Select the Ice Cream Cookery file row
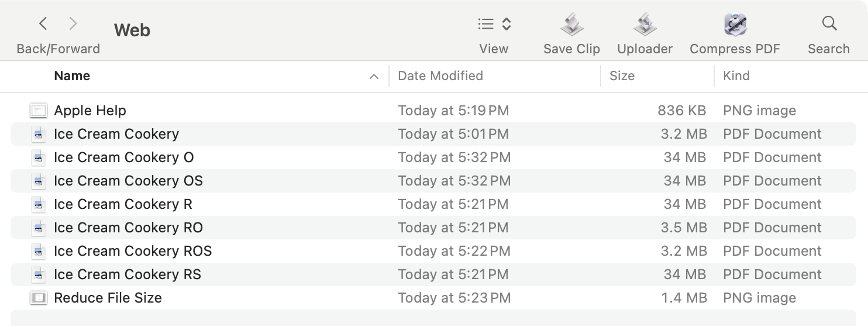This screenshot has height=326, width=868. pyautogui.click(x=116, y=134)
